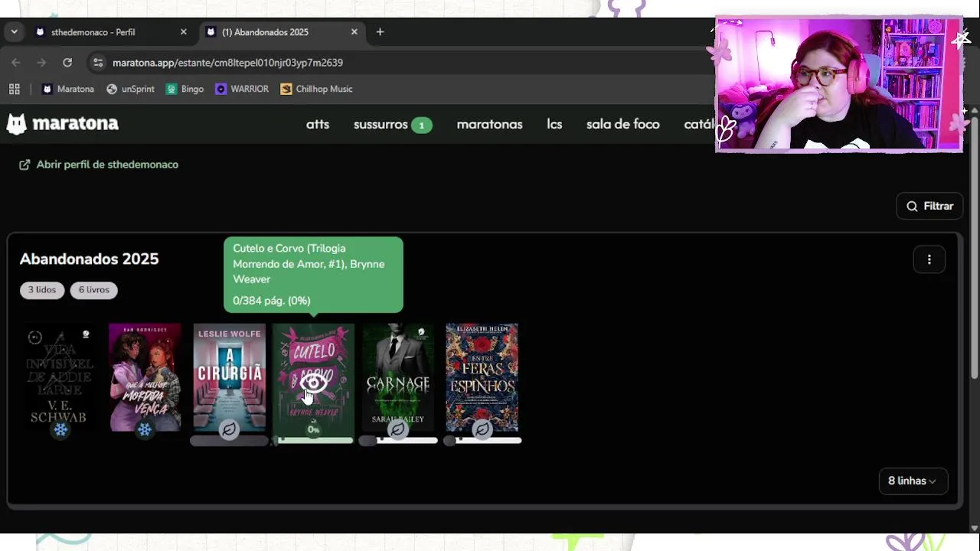Open the unSprint bookmark
Screen dimensions: 980x551
[130, 89]
